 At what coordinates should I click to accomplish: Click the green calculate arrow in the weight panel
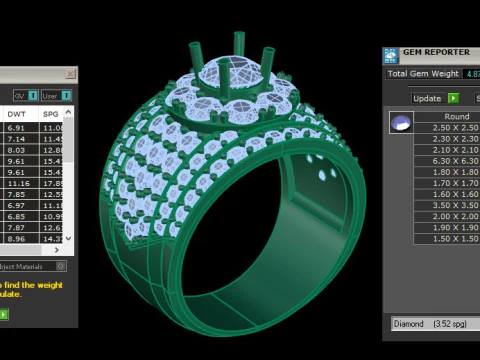pyautogui.click(x=3, y=314)
